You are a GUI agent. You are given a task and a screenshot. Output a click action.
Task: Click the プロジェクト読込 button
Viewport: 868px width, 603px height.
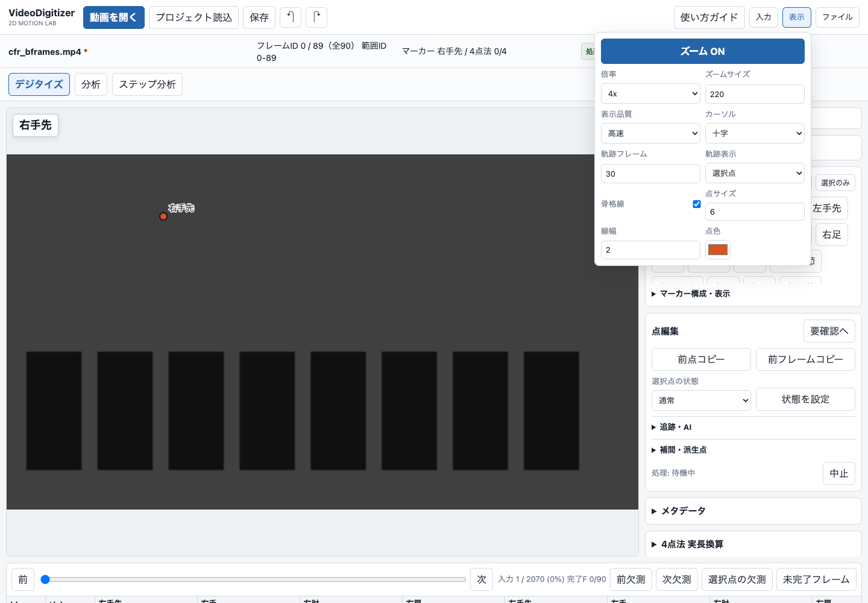click(193, 17)
